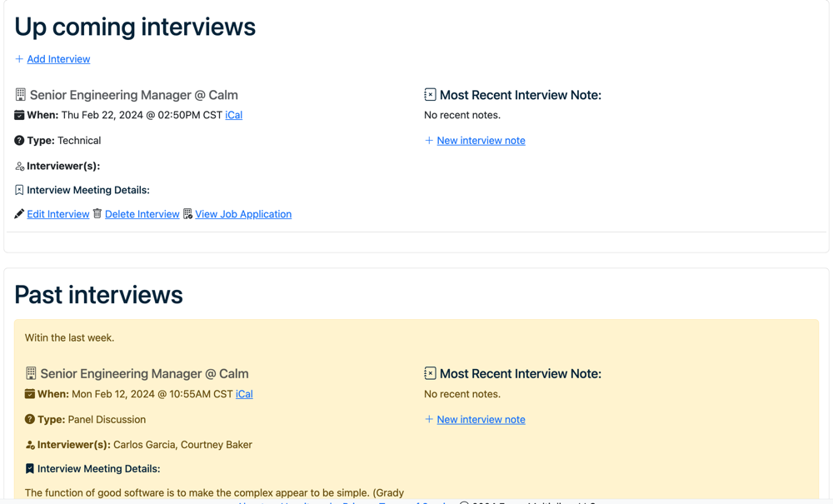Viewport: 833px width, 504px height.
Task: Click the pencil icon next to Edit Interview
Action: pos(19,214)
